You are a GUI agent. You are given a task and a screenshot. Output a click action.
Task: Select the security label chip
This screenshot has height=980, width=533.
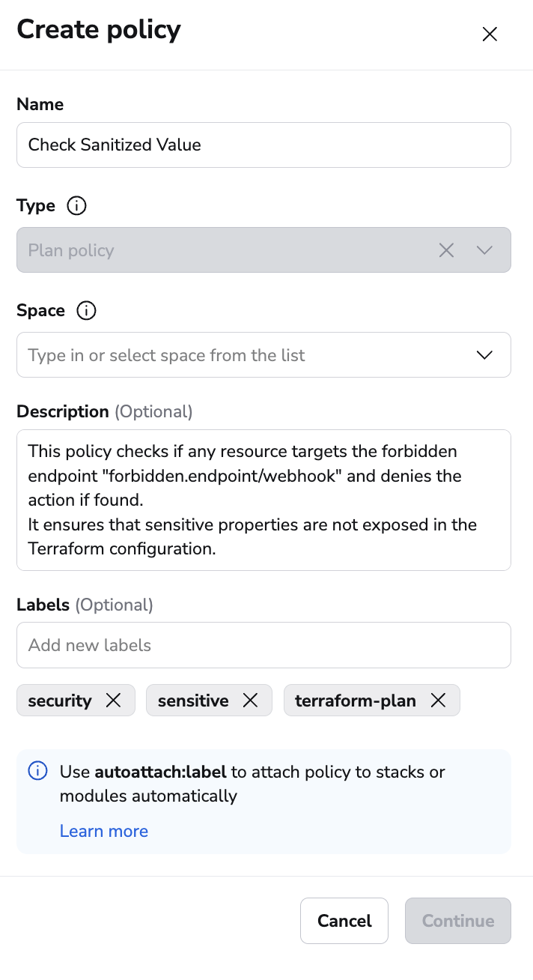coord(60,701)
